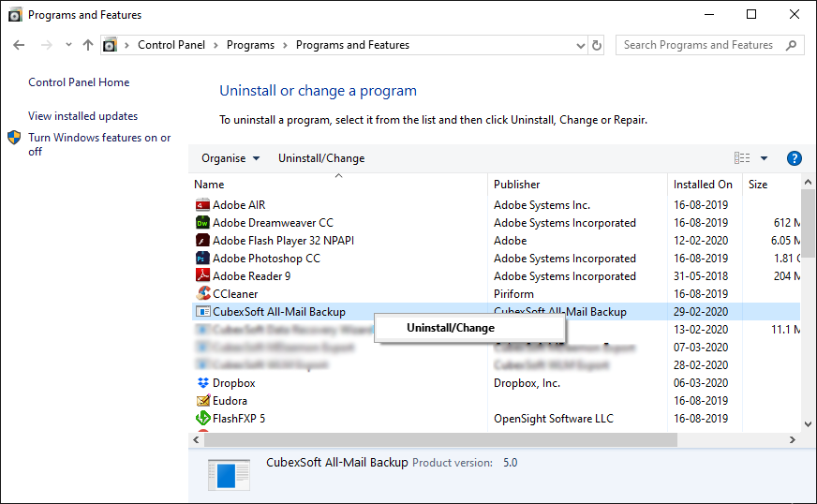817x504 pixels.
Task: Click the Piriform publisher cell
Action: pyautogui.click(x=513, y=294)
